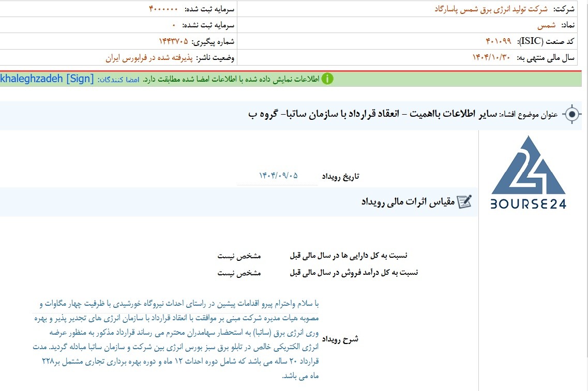Click "مشخص نیست" in the total assets row
Image resolution: width=588 pixels, height=391 pixels.
(x=239, y=256)
